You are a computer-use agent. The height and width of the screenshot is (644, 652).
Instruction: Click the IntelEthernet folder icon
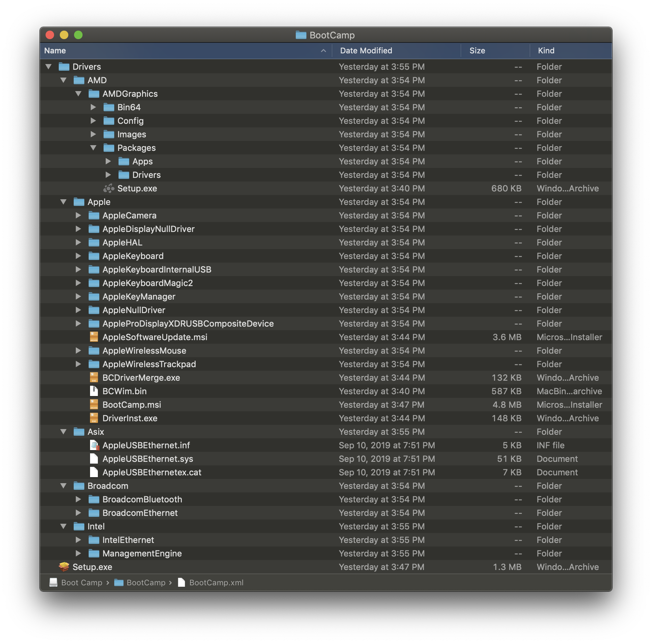94,540
